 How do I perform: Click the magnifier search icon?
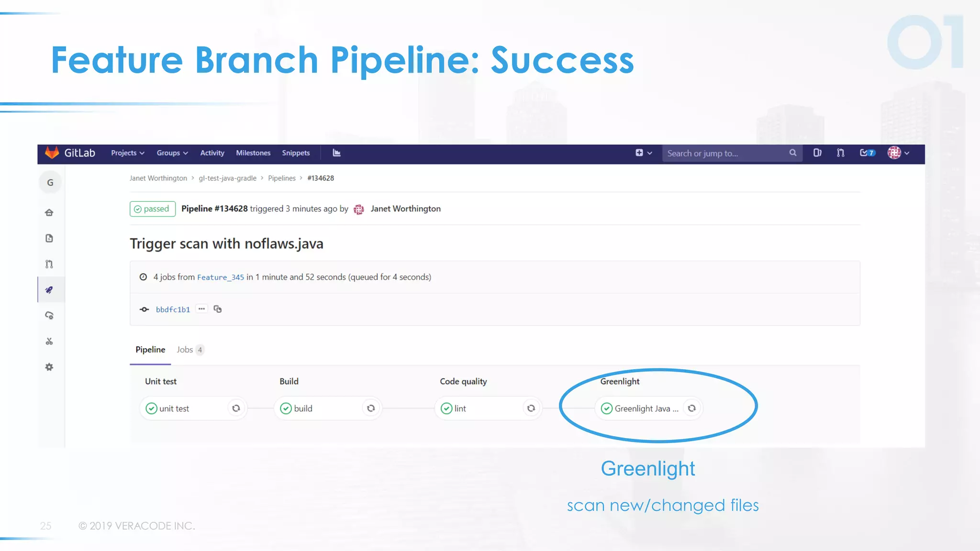pyautogui.click(x=793, y=153)
